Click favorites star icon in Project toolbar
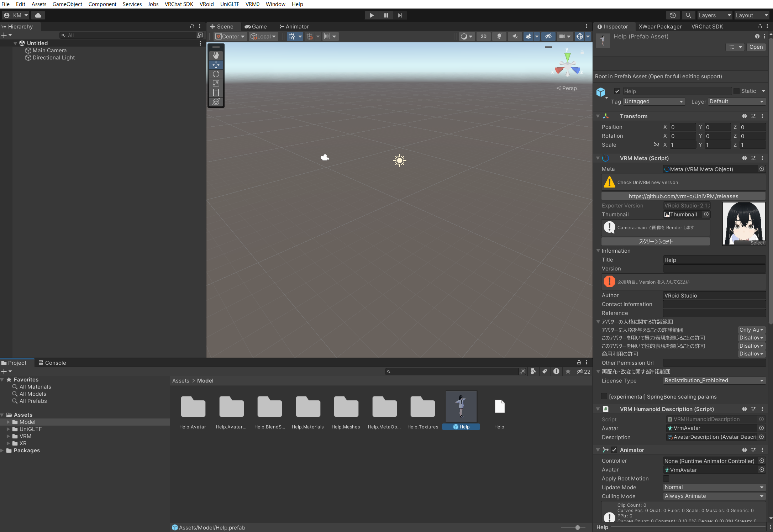Viewport: 773px width, 532px height. [568, 372]
